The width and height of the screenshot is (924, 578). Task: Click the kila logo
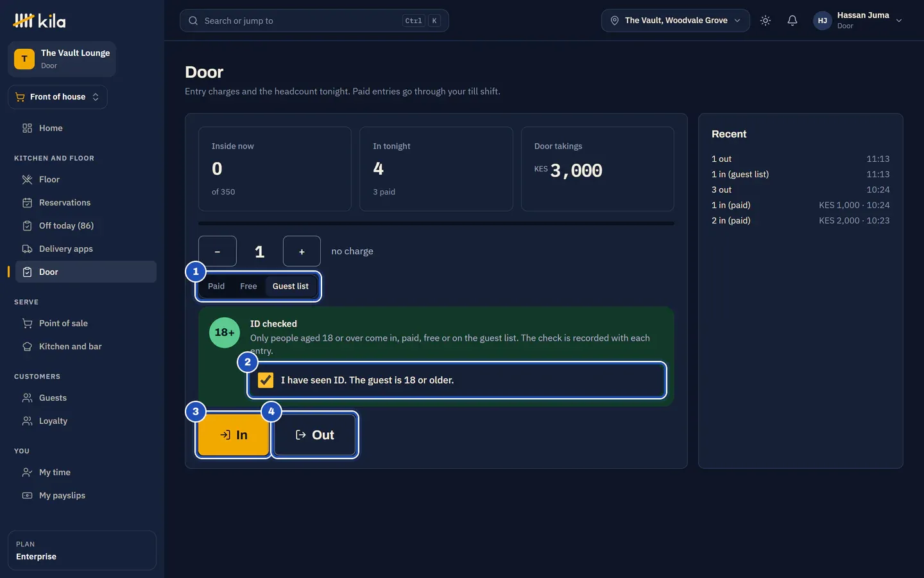click(39, 21)
